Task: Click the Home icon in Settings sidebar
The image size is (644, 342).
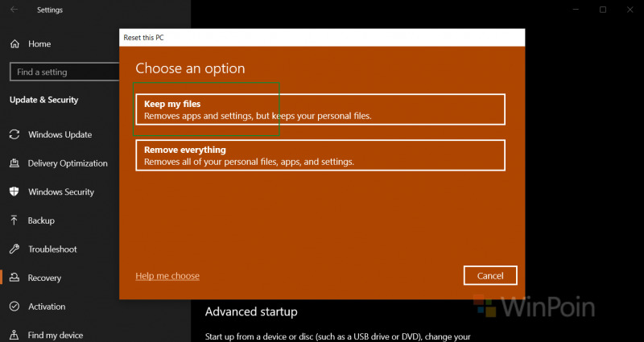Action: [14, 44]
